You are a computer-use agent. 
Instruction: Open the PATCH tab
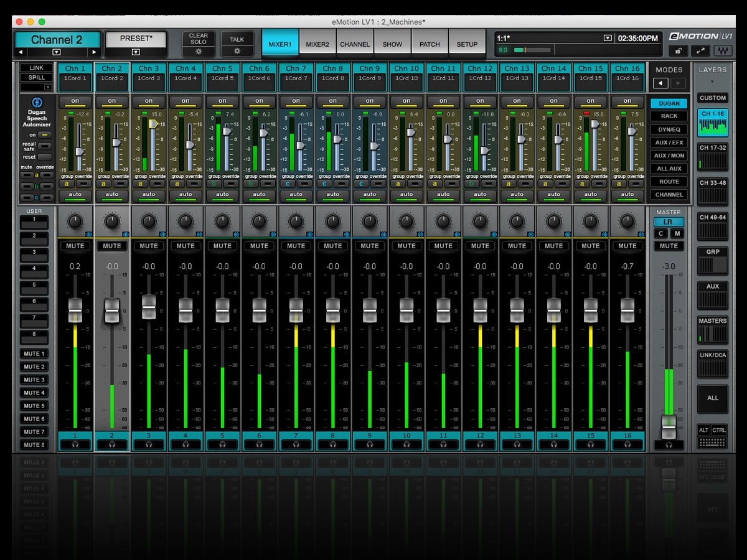point(430,44)
